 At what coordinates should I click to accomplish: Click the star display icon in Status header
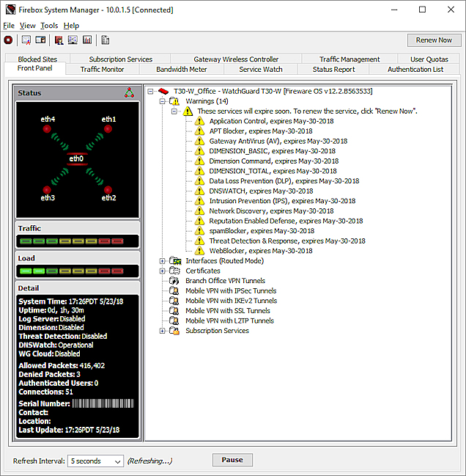pos(130,93)
